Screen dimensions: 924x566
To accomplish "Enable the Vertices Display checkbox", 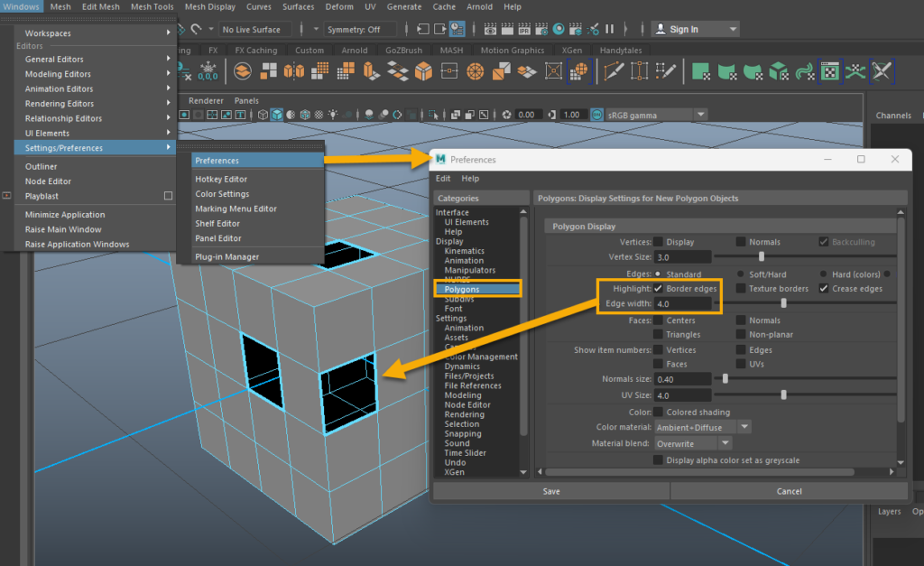I will [x=658, y=242].
